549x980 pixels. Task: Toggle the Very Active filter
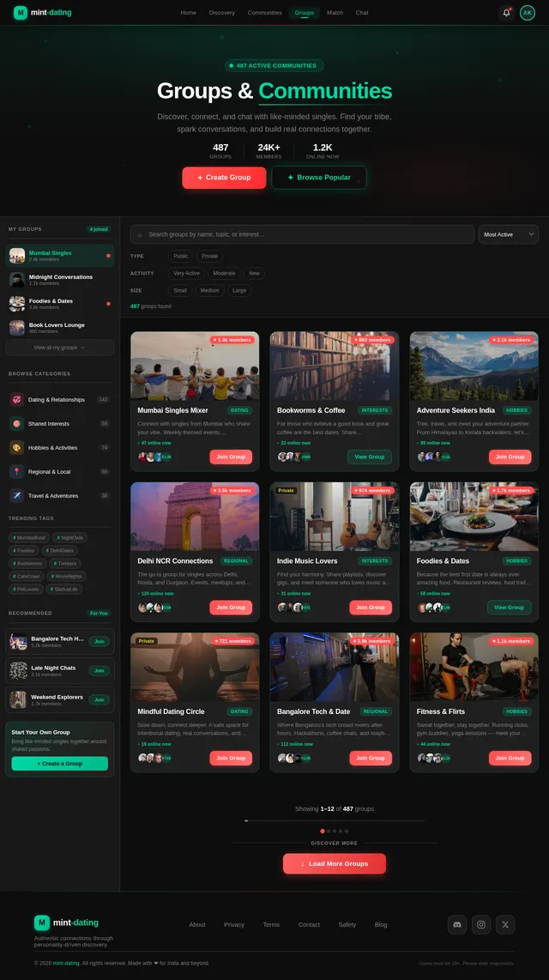186,273
